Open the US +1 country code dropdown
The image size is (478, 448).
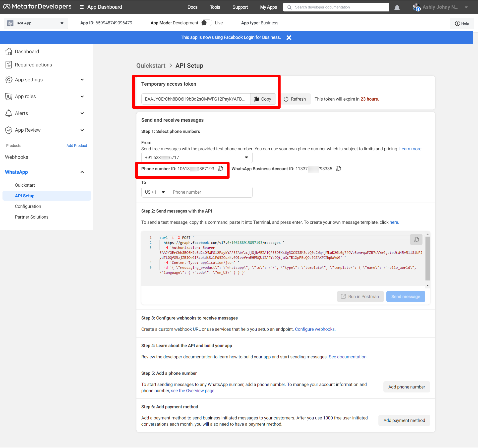tap(155, 192)
